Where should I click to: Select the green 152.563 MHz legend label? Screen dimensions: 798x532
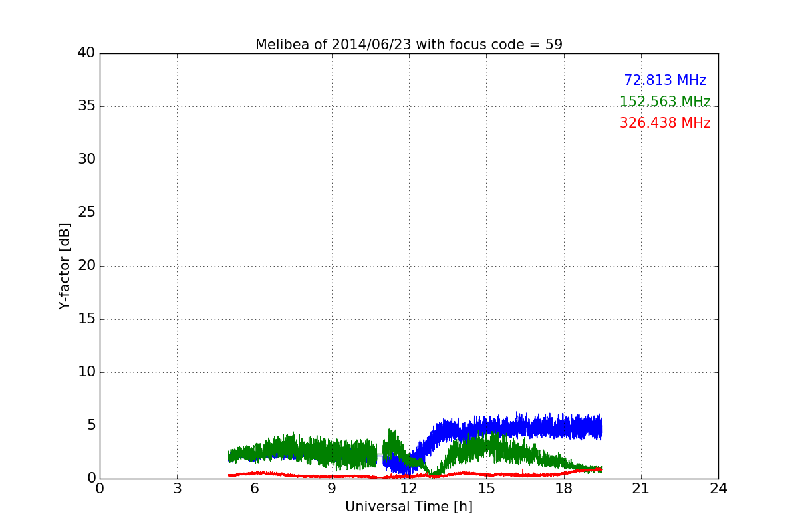pyautogui.click(x=665, y=102)
